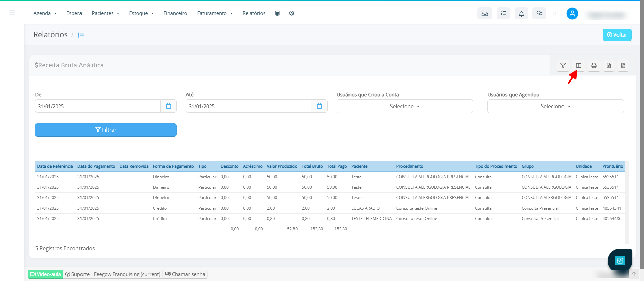Open the Suporte link

click(77, 274)
